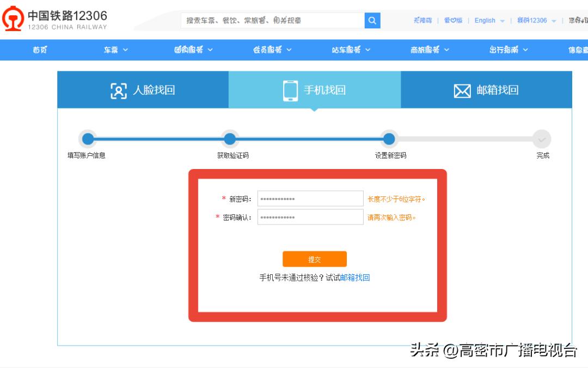Screen dimensions: 588x368
Task: Open the 我的12306 dropdown
Action: pyautogui.click(x=536, y=21)
